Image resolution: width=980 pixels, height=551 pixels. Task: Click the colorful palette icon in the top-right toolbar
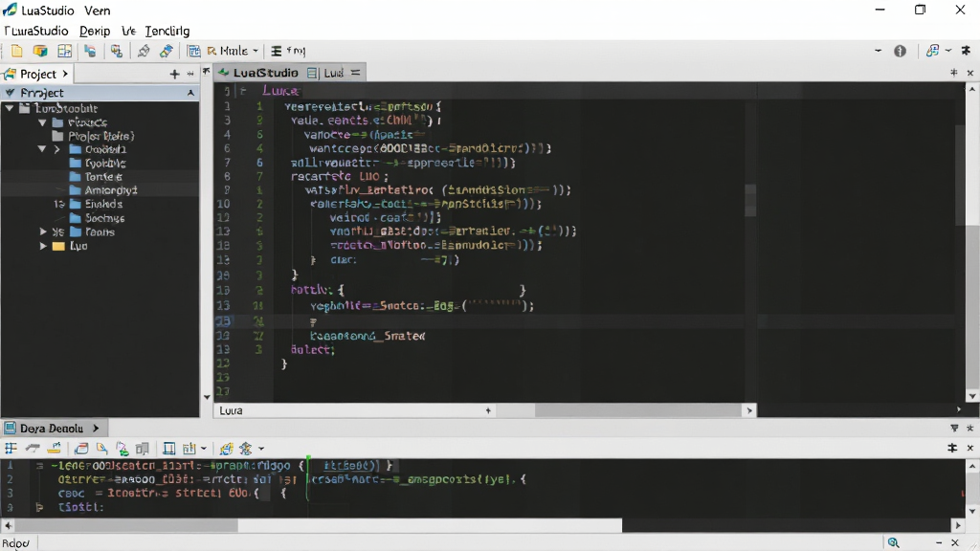tap(932, 52)
